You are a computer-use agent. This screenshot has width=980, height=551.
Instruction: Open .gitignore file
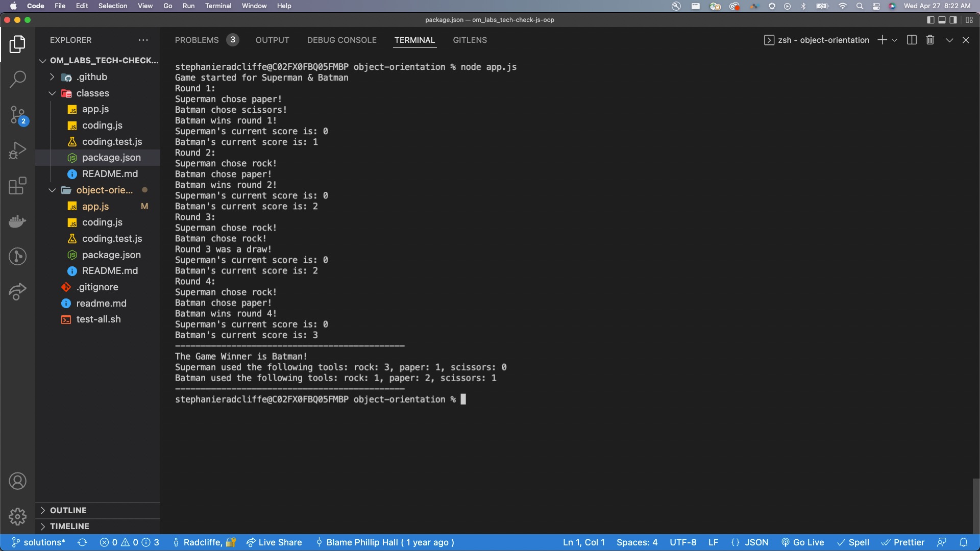98,287
